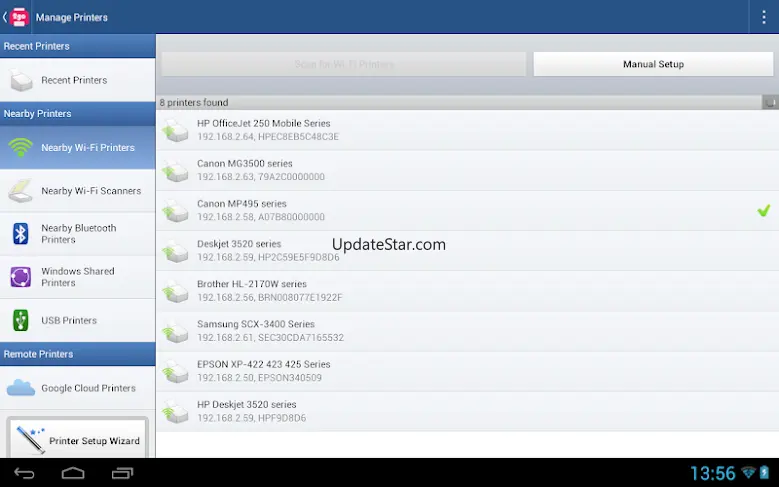Click the Manual Setup button
The width and height of the screenshot is (779, 487).
click(653, 64)
